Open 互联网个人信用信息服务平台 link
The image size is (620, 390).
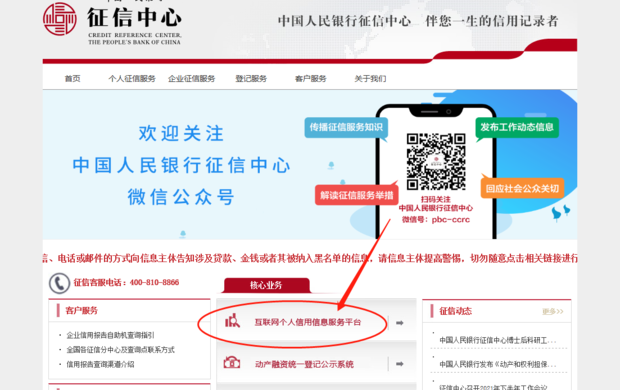tap(308, 322)
